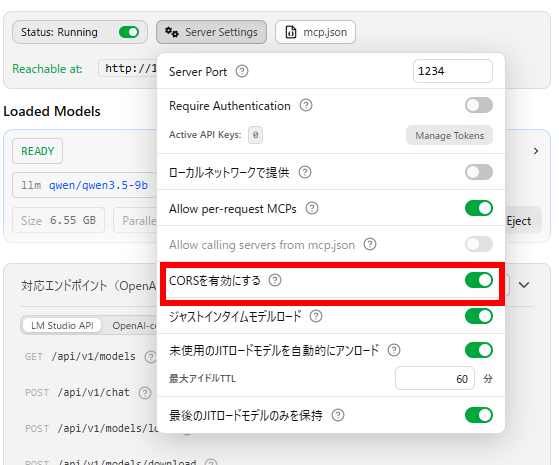Viewport: 559px width, 465px height.
Task: Show help for 最後のJITロードモデルのみを保持
Action: pyautogui.click(x=338, y=415)
